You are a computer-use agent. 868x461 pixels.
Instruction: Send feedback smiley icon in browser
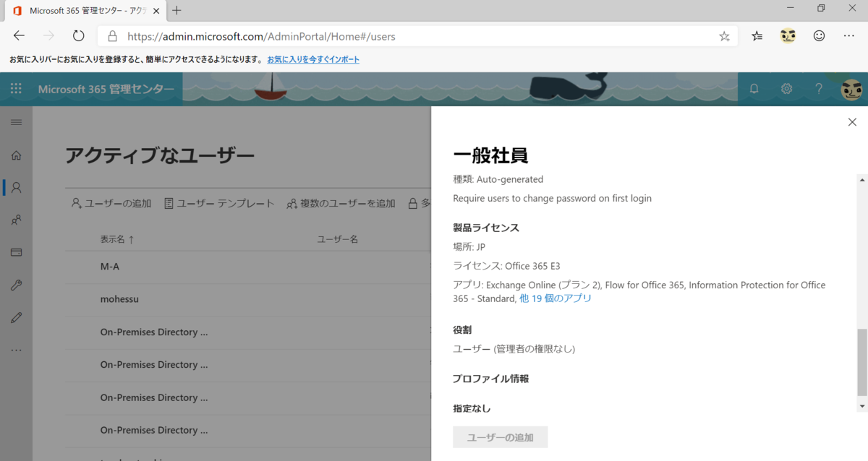tap(819, 35)
